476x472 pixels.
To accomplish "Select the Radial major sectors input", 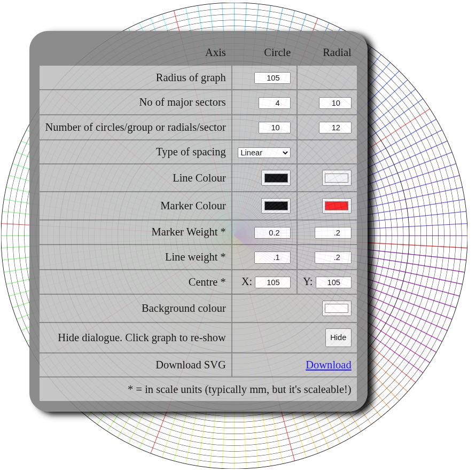I will coord(335,103).
